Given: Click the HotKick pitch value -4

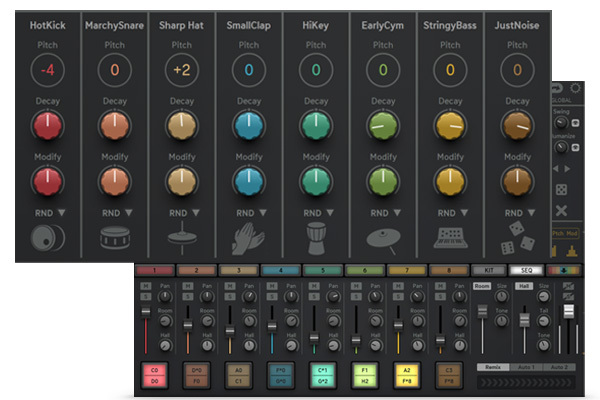Looking at the screenshot, I should point(47,70).
